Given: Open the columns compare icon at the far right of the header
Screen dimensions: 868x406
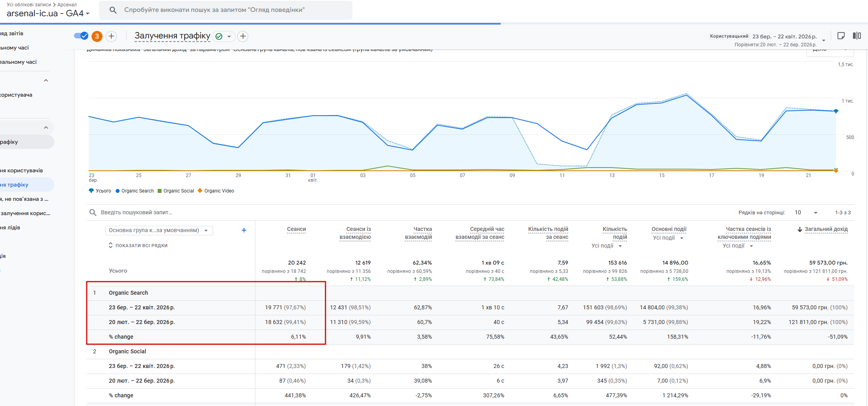Looking at the screenshot, I should [857, 36].
